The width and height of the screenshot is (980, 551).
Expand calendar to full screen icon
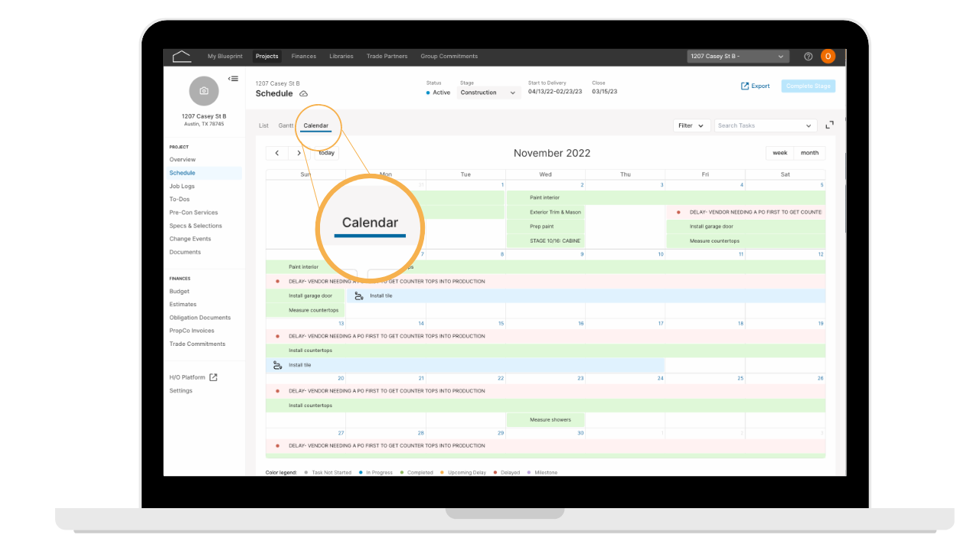click(x=830, y=125)
